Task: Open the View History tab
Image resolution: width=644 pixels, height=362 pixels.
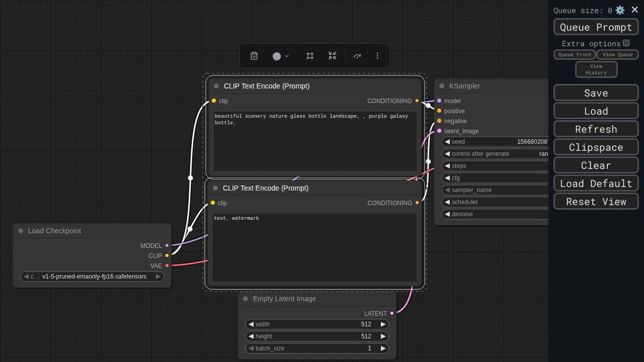Action: pyautogui.click(x=596, y=69)
